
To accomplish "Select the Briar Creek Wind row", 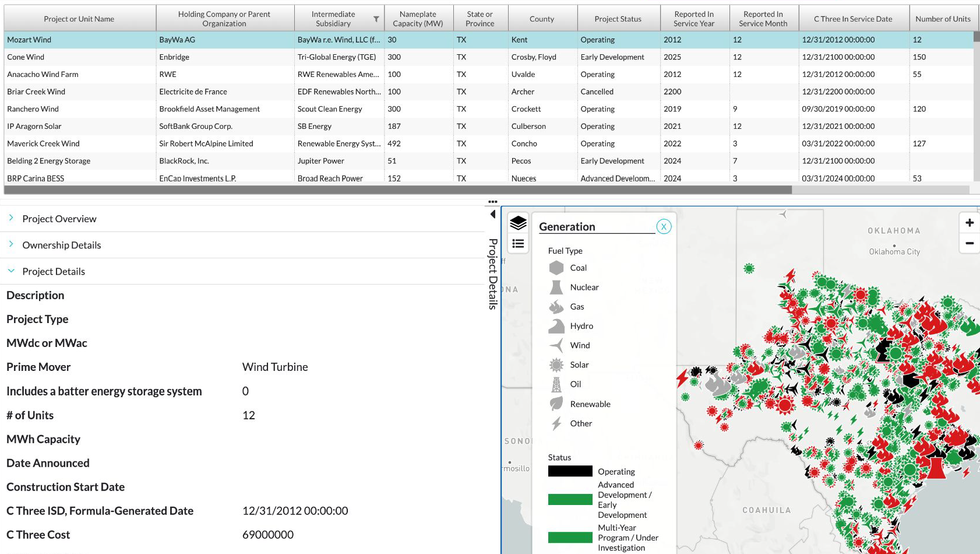I will click(x=488, y=92).
